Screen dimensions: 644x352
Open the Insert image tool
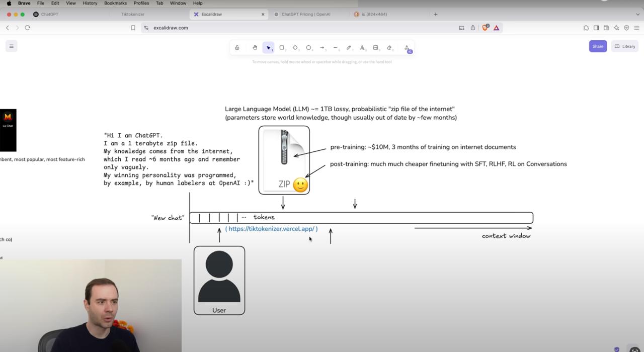[x=375, y=47]
